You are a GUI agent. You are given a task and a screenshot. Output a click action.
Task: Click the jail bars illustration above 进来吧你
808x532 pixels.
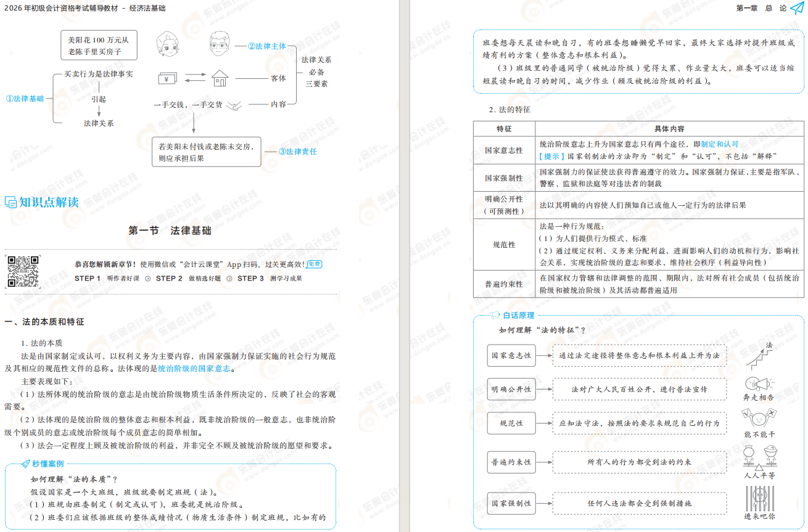[759, 498]
